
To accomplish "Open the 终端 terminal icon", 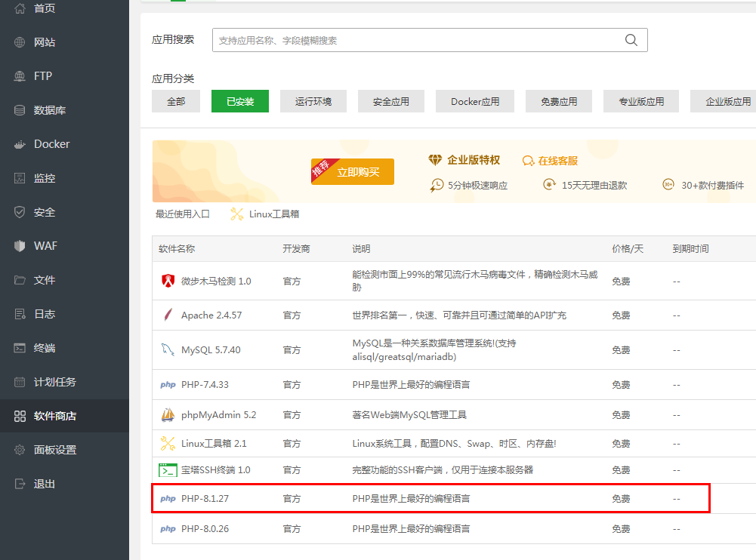I will 20,348.
